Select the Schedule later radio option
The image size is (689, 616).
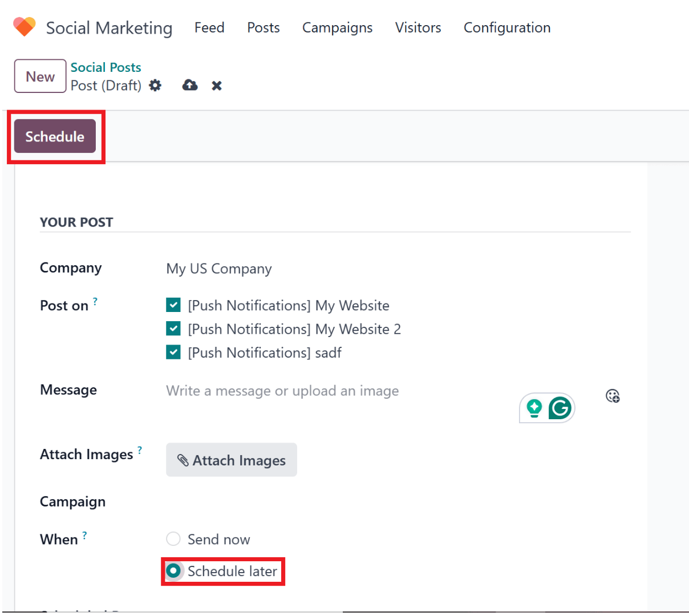pos(173,571)
